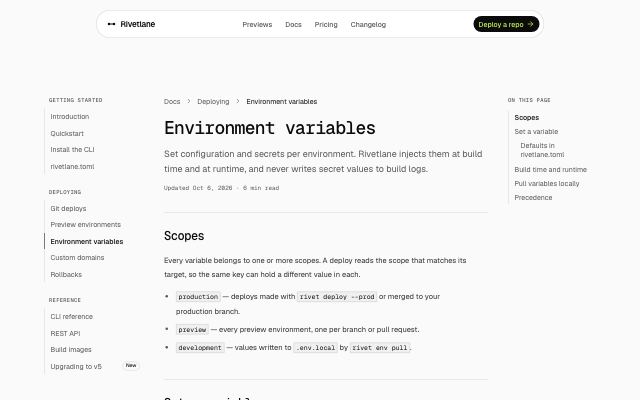Click the production code chip
Image resolution: width=640 pixels, height=400 pixels.
[x=198, y=297]
